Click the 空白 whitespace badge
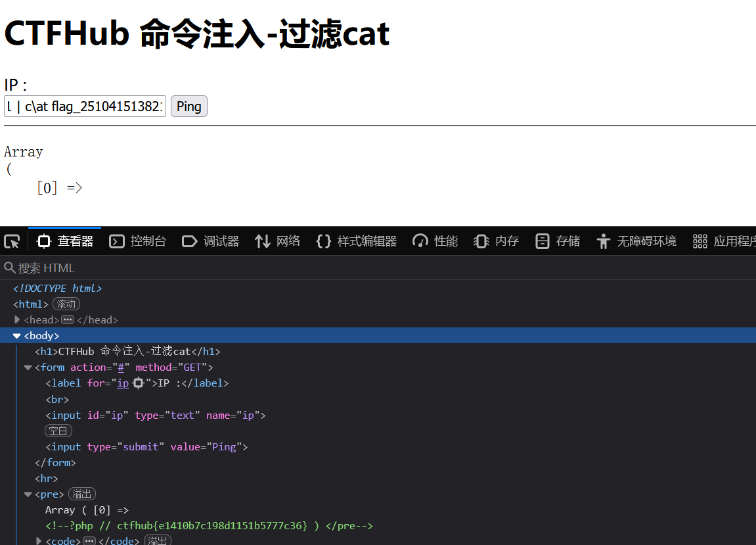This screenshot has width=756, height=545. 58,431
